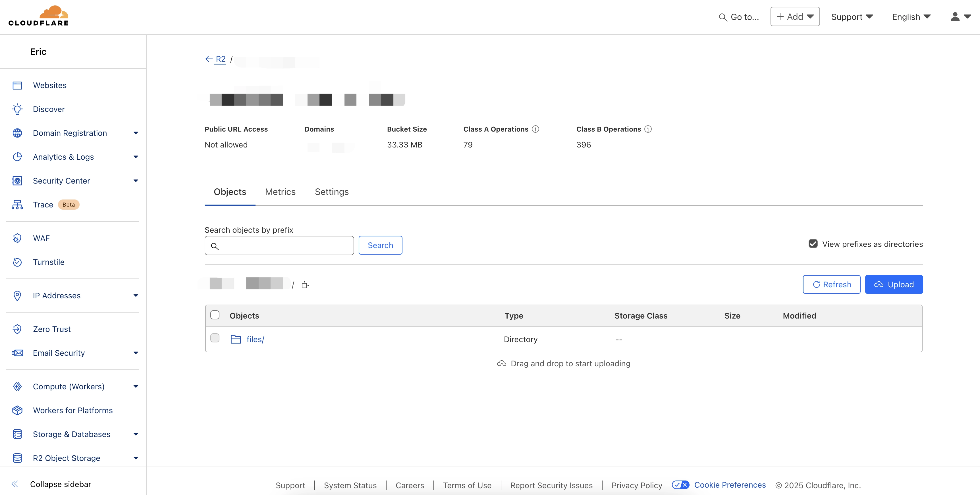Click the Workers for Platforms cube icon
The image size is (980, 495).
point(18,411)
